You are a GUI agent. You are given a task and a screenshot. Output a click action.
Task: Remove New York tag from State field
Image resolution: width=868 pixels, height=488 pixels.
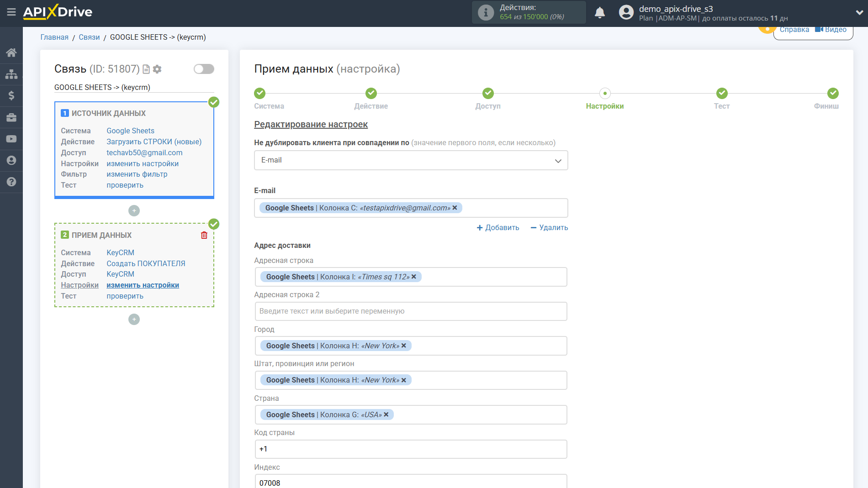tap(404, 380)
